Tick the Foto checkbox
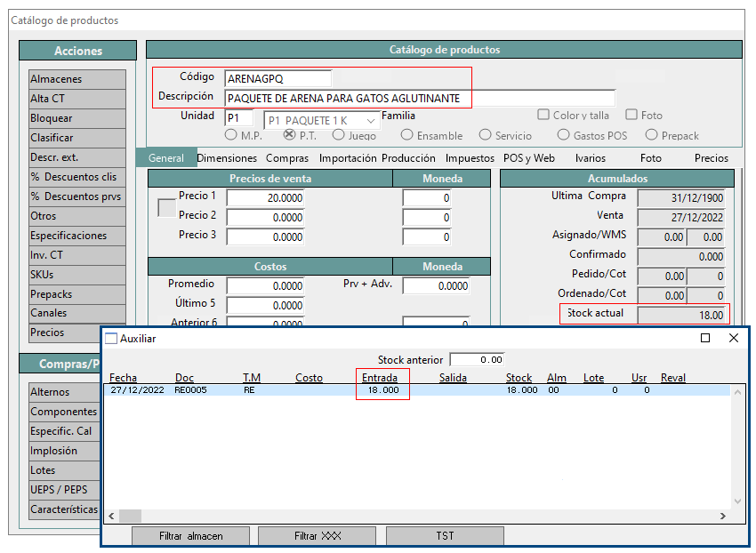 [631, 115]
